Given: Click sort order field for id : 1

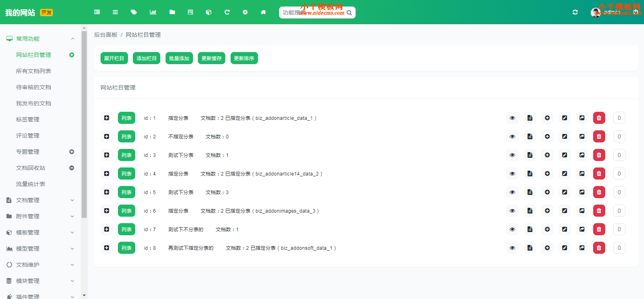Looking at the screenshot, I should pyautogui.click(x=619, y=118).
